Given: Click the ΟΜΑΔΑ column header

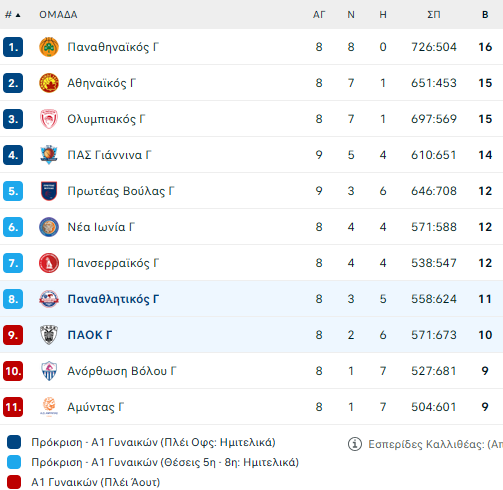Looking at the screenshot, I should tap(58, 15).
